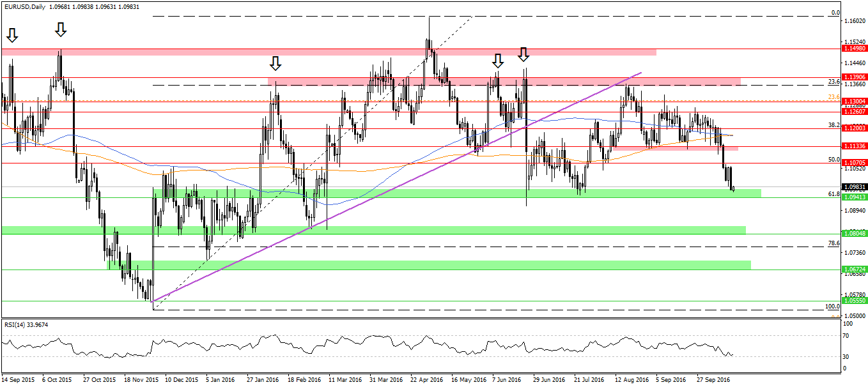Image resolution: width=868 pixels, height=387 pixels.
Task: Click the green 1.05550 price label
Action: point(854,300)
